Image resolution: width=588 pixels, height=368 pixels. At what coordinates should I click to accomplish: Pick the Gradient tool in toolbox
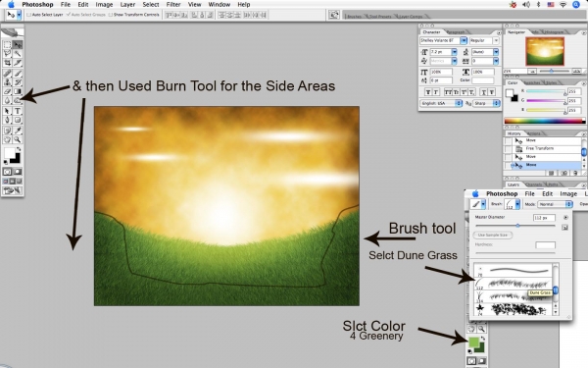pyautogui.click(x=18, y=91)
